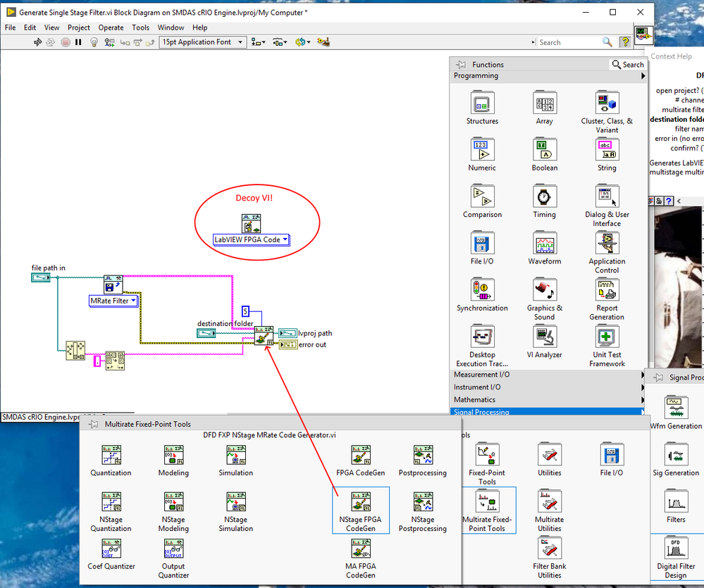Open the 15pt Application Font dropdown
704x588 pixels.
(x=203, y=42)
